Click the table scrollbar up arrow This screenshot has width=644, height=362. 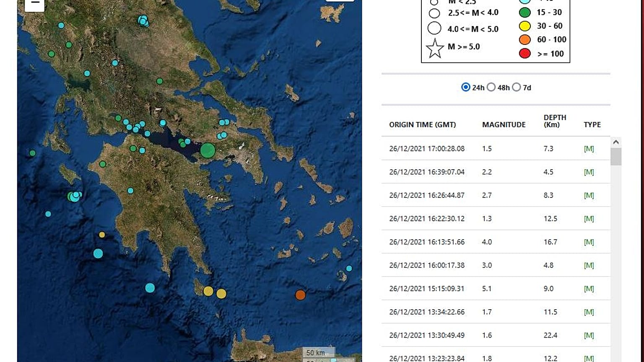(616, 142)
